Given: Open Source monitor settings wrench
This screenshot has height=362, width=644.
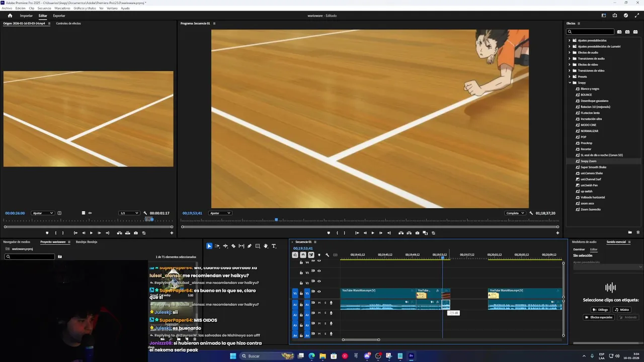Looking at the screenshot, I should 145,213.
